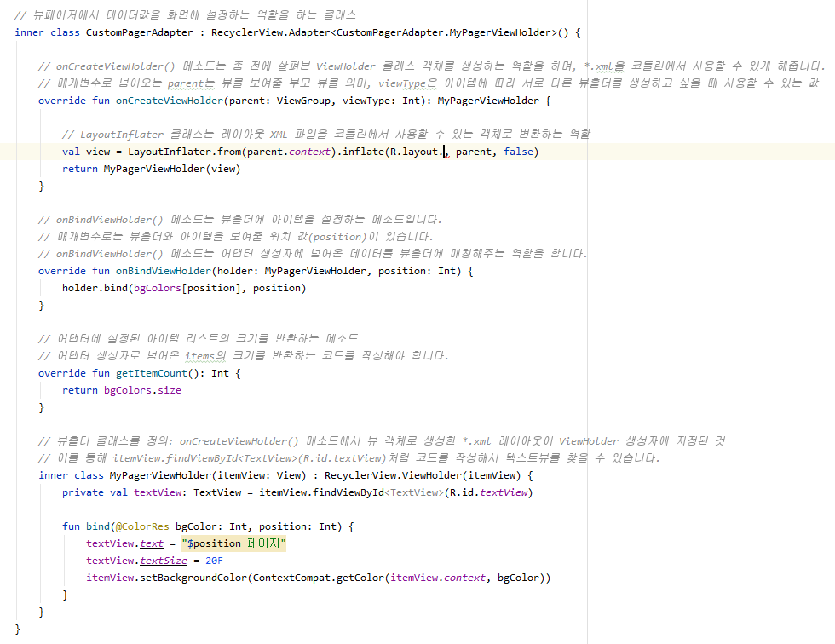Viewport: 835px width, 644px height.
Task: Click 'false' argument in inflate call
Action: pos(518,152)
